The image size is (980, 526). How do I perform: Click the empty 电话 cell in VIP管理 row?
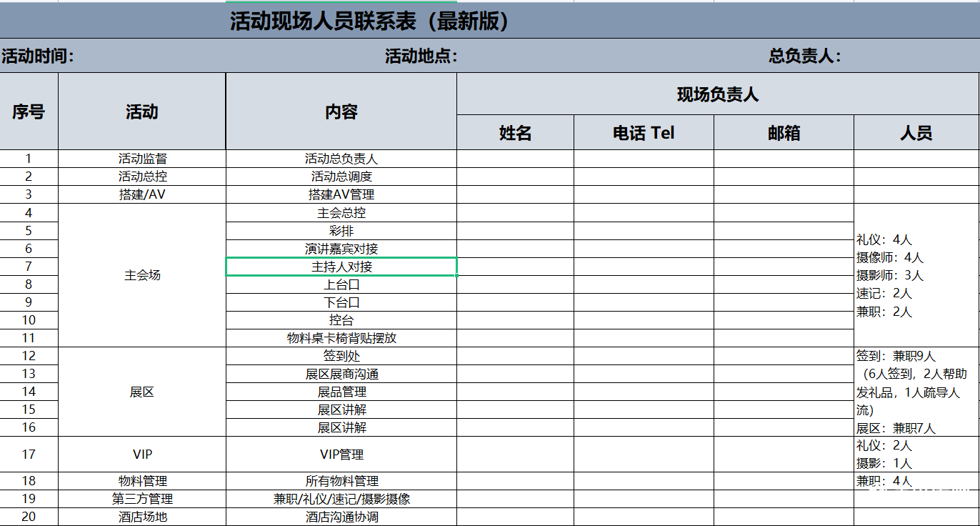click(644, 454)
